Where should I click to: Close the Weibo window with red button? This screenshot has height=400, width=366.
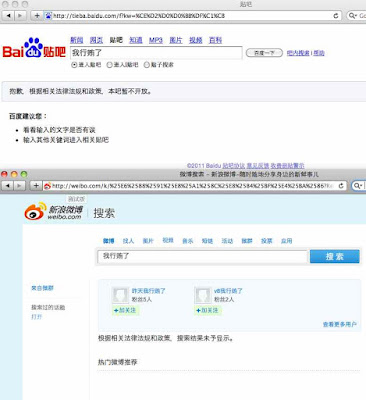4,174
